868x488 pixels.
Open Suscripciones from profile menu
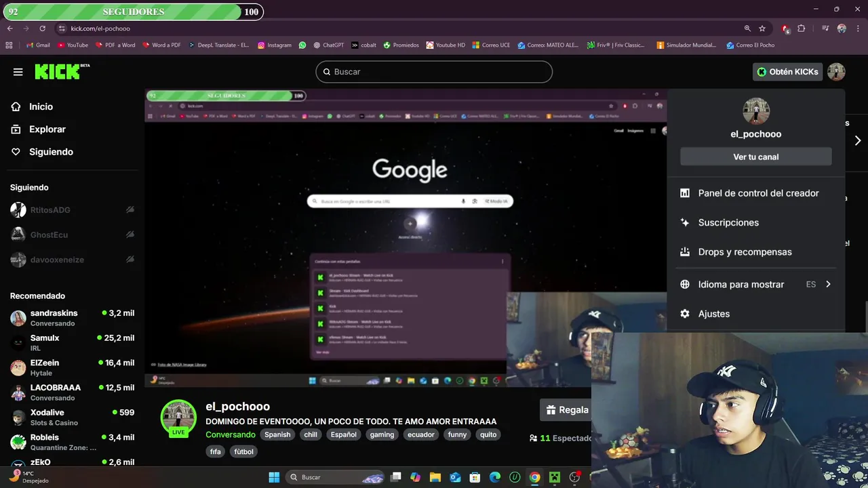click(x=728, y=222)
